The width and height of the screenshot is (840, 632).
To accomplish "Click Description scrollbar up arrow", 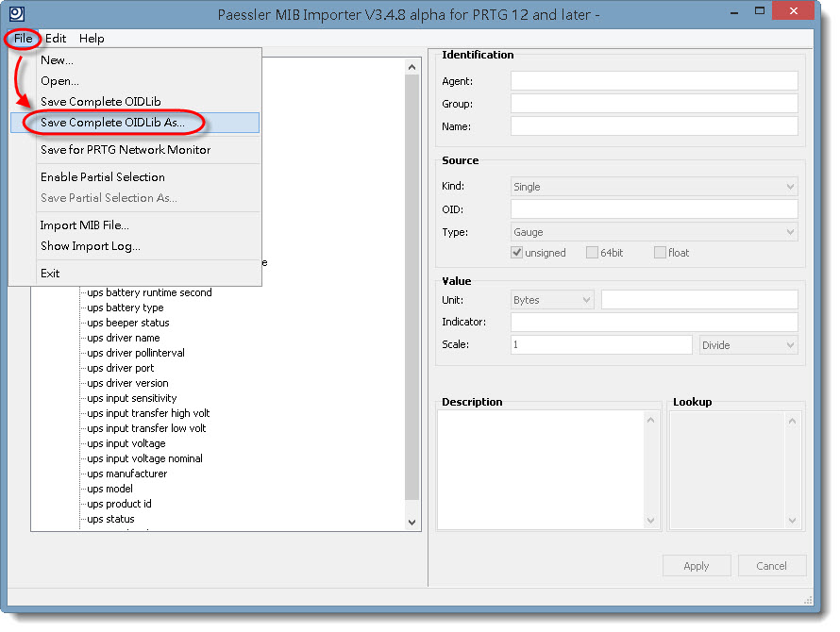I will 650,420.
